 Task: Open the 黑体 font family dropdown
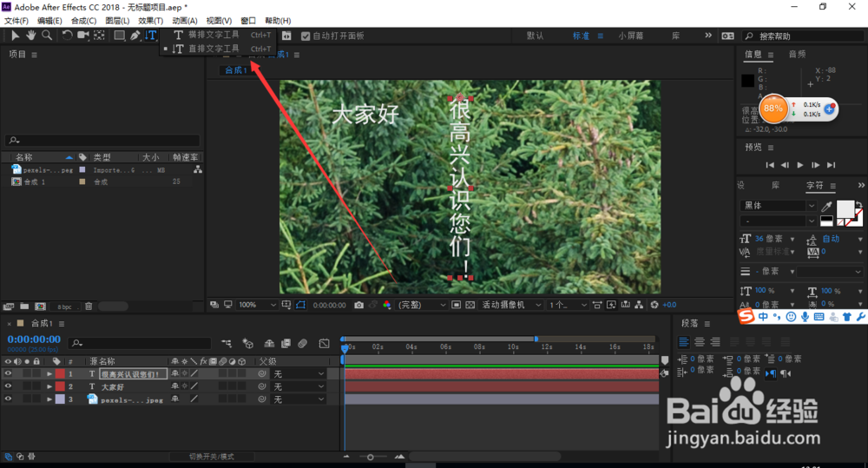coord(778,206)
